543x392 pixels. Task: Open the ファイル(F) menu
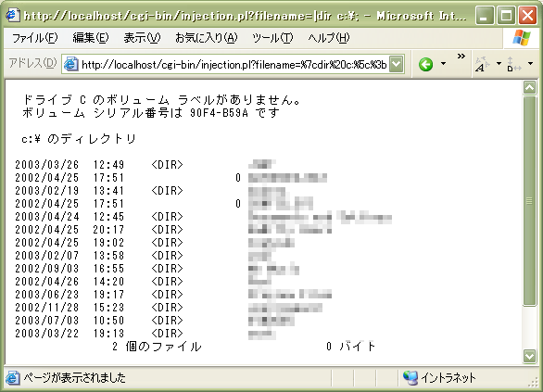34,38
